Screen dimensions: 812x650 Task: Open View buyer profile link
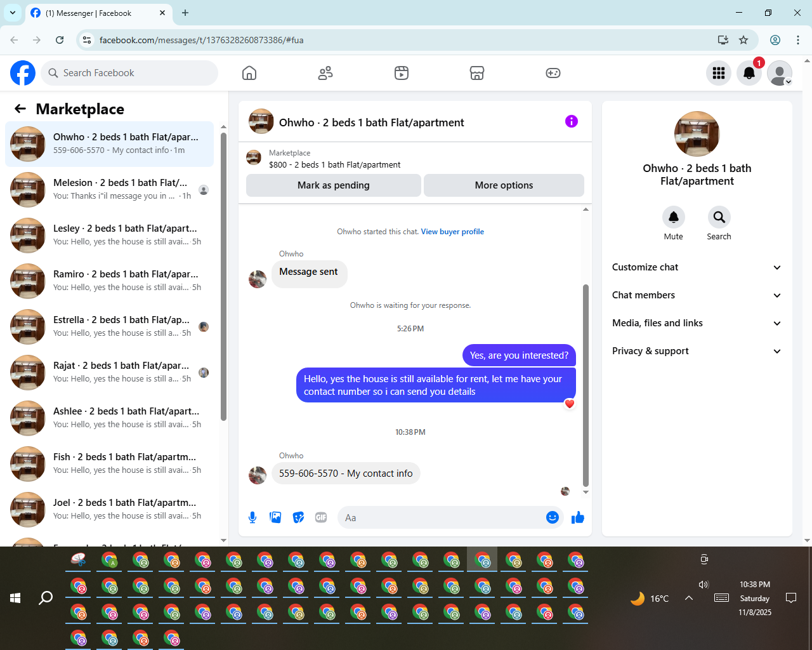point(452,232)
